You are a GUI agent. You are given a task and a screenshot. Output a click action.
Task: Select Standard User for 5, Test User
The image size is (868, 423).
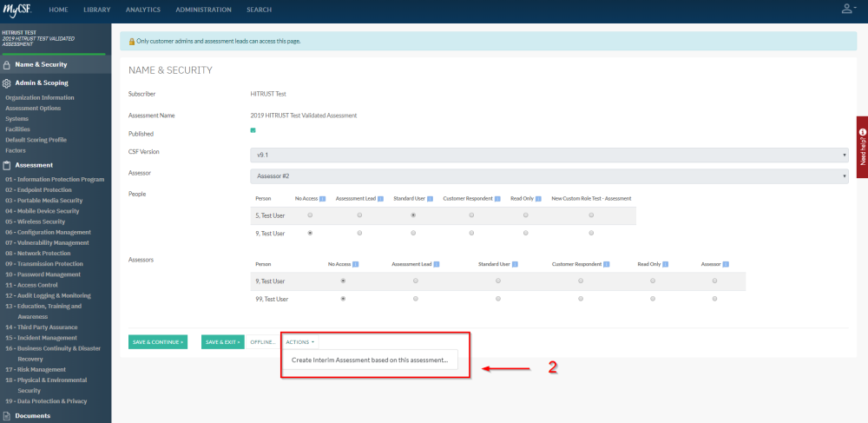coord(413,215)
